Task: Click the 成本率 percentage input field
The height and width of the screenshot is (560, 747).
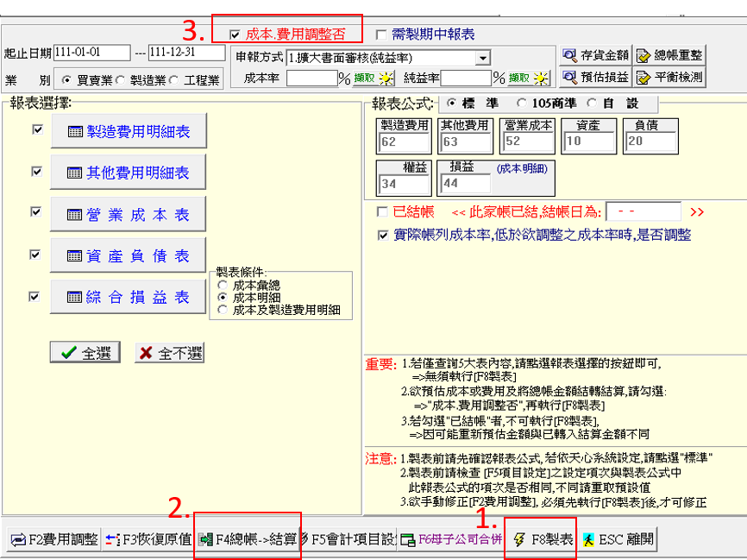Action: pyautogui.click(x=312, y=79)
